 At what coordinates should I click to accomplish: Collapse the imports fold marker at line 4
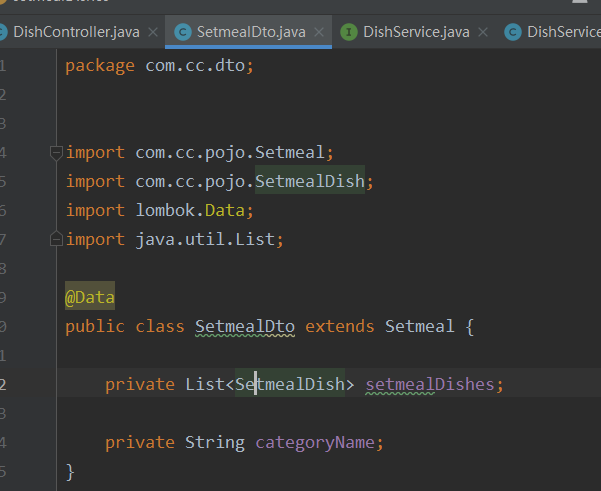click(56, 153)
